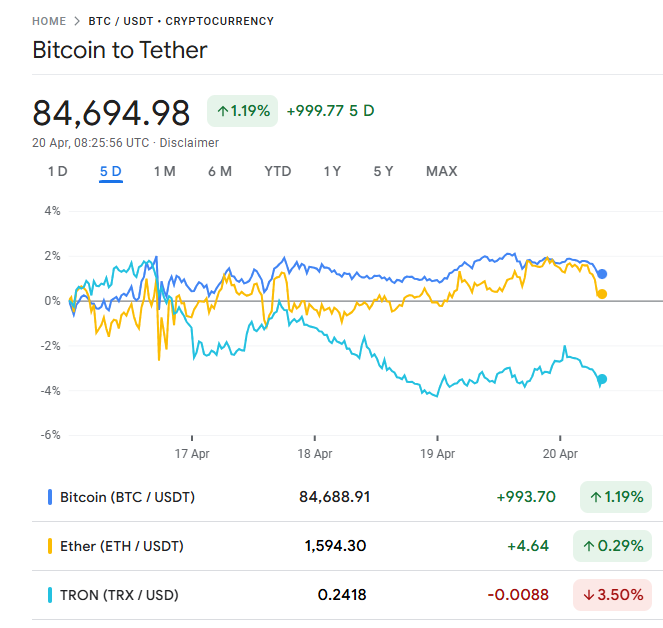Click the green up-arrow 1.19% header badge
This screenshot has height=628, width=663.
coord(242,111)
